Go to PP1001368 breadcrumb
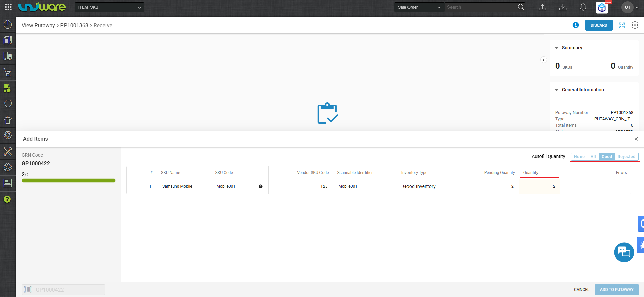The width and height of the screenshot is (644, 297). point(74,26)
